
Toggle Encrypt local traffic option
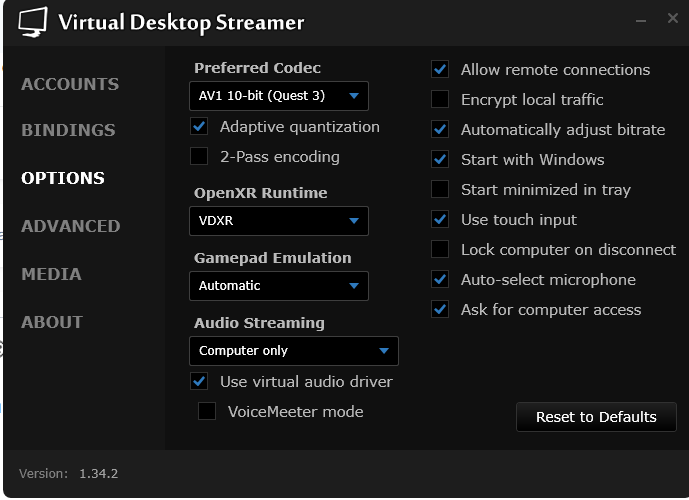pyautogui.click(x=440, y=100)
